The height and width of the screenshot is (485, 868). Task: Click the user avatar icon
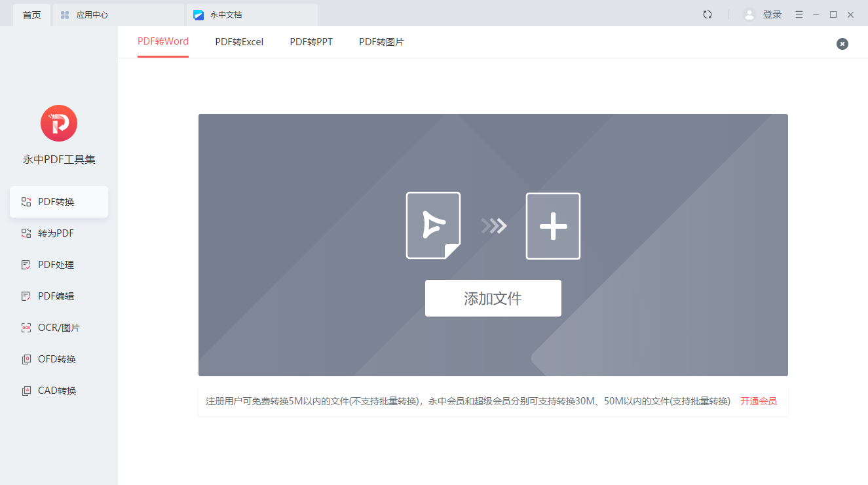click(x=749, y=14)
